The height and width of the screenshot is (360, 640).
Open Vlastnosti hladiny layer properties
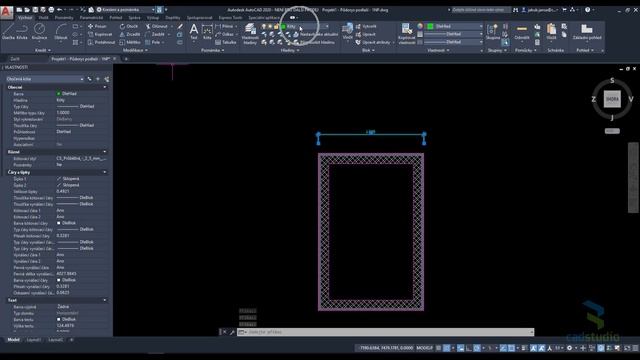(x=250, y=33)
